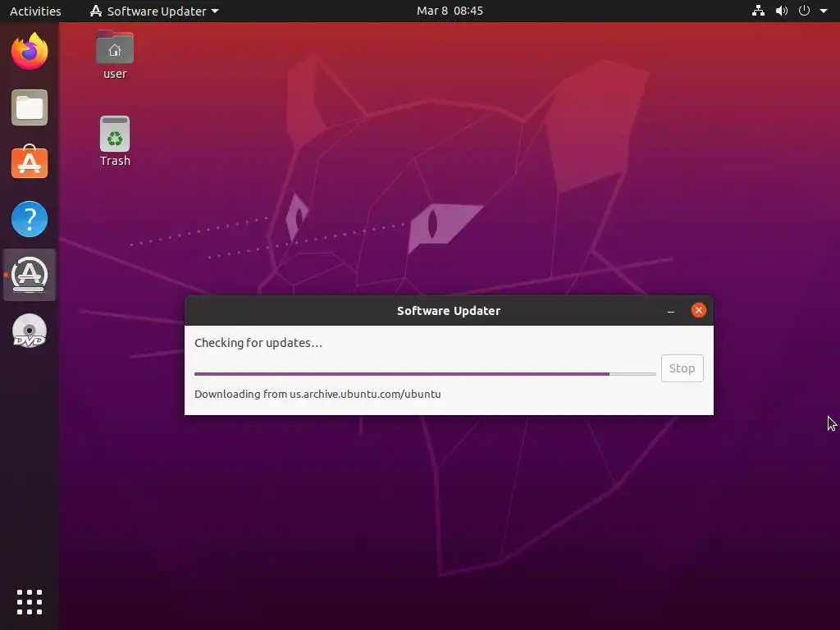Image resolution: width=840 pixels, height=630 pixels.
Task: Close the Software Updater dialog
Action: point(699,310)
